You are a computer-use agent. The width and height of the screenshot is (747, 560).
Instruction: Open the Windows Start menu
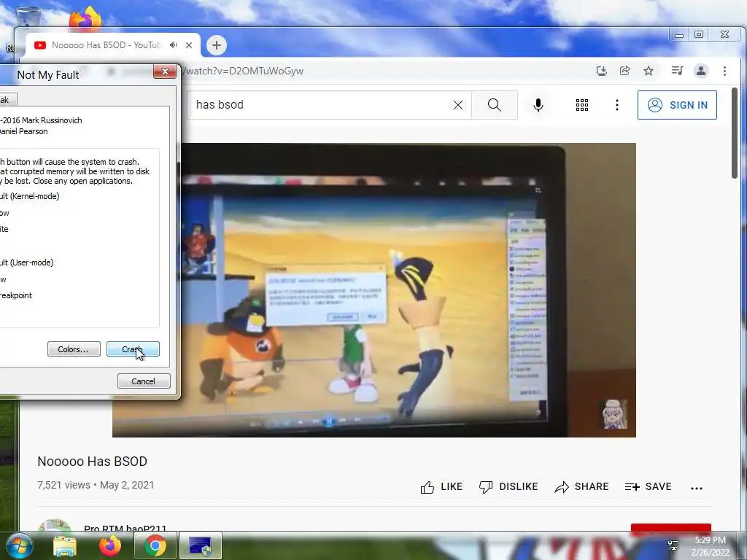[x=18, y=545]
